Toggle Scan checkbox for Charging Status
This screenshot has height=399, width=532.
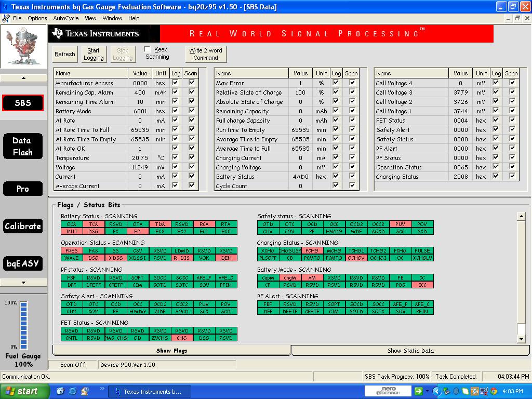point(512,176)
